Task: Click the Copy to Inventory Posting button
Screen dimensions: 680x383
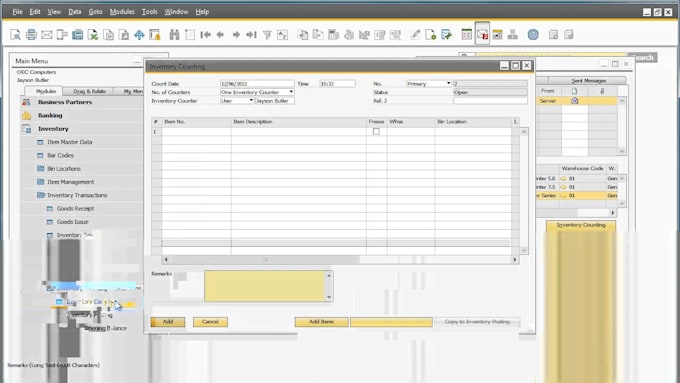Action: click(477, 322)
